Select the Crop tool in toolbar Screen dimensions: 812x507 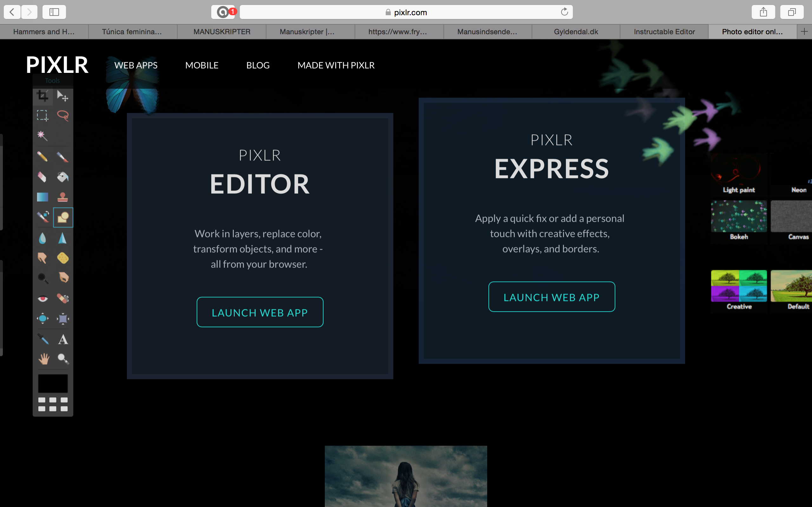point(43,96)
